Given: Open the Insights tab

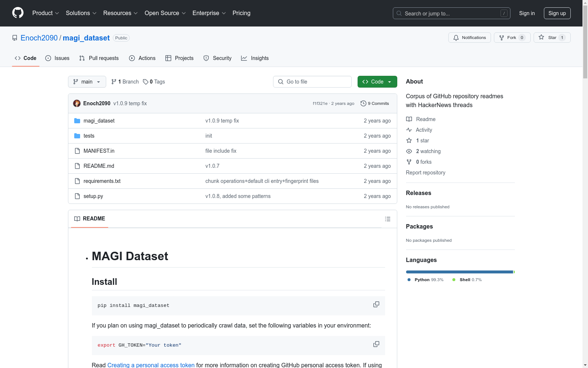Looking at the screenshot, I should click(255, 58).
